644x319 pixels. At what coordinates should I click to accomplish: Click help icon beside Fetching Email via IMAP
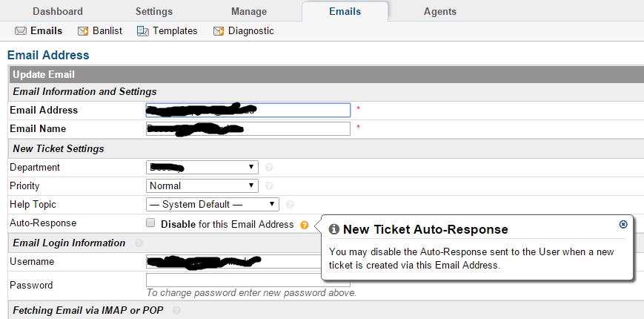176,310
